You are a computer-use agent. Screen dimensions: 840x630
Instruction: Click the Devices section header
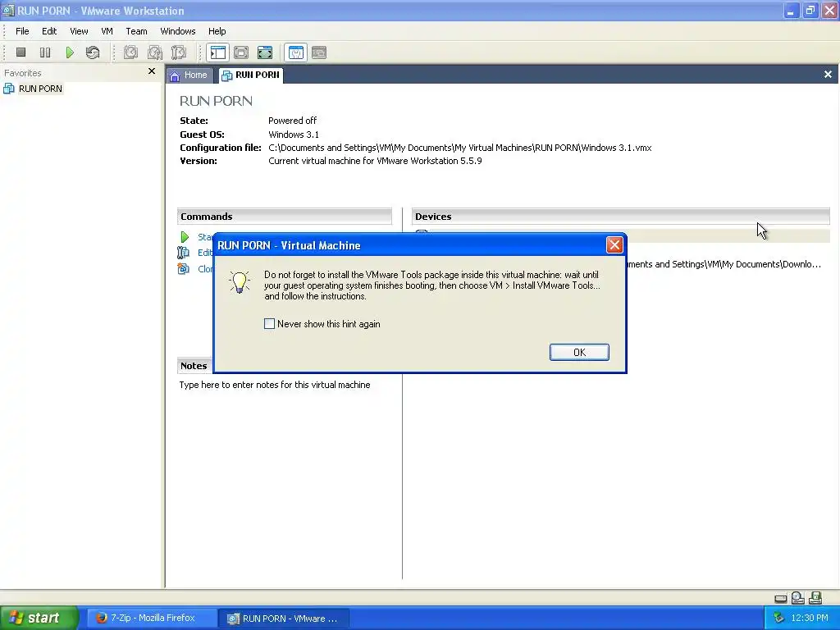coord(620,217)
